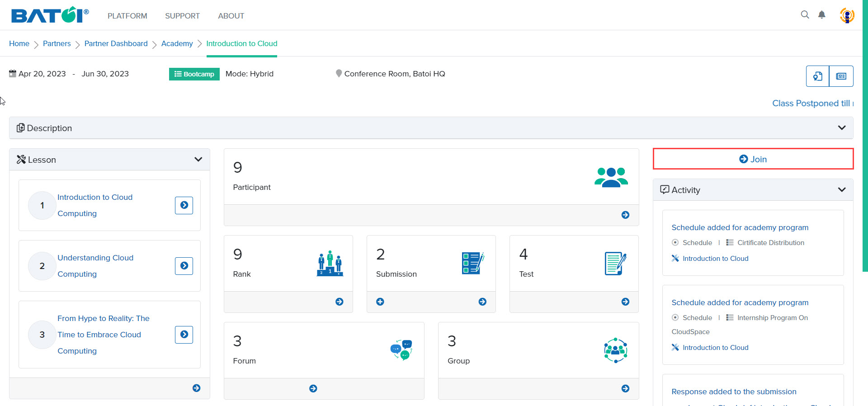Click the Batoi logo
The image size is (868, 406).
tap(50, 15)
